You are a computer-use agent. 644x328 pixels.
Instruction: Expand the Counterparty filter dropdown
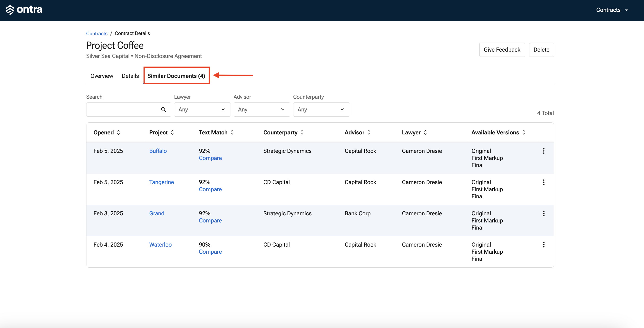321,109
